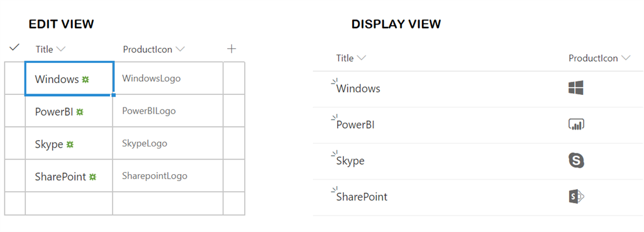Open Title column menu in display view

click(x=351, y=58)
